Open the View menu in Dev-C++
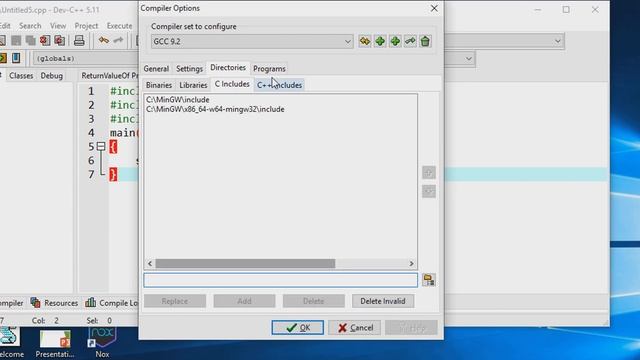Image resolution: width=640 pixels, height=360 pixels. [58, 26]
